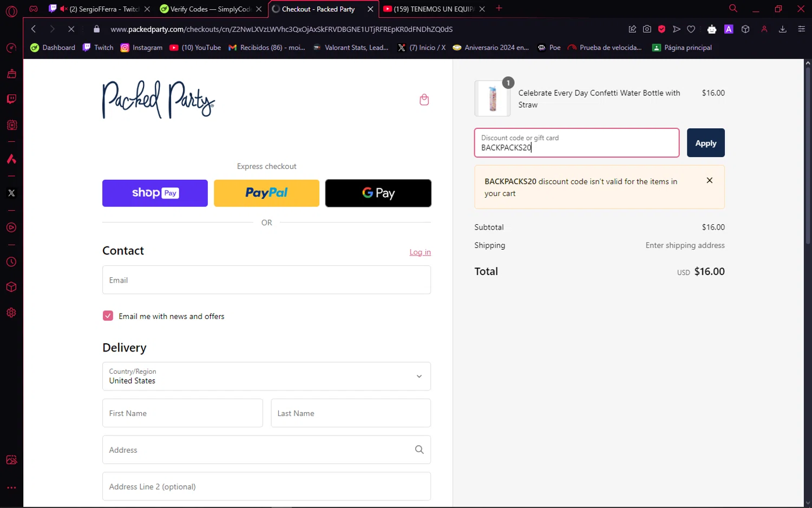Pay with Google Pay button
The height and width of the screenshot is (508, 812).
coord(378,193)
